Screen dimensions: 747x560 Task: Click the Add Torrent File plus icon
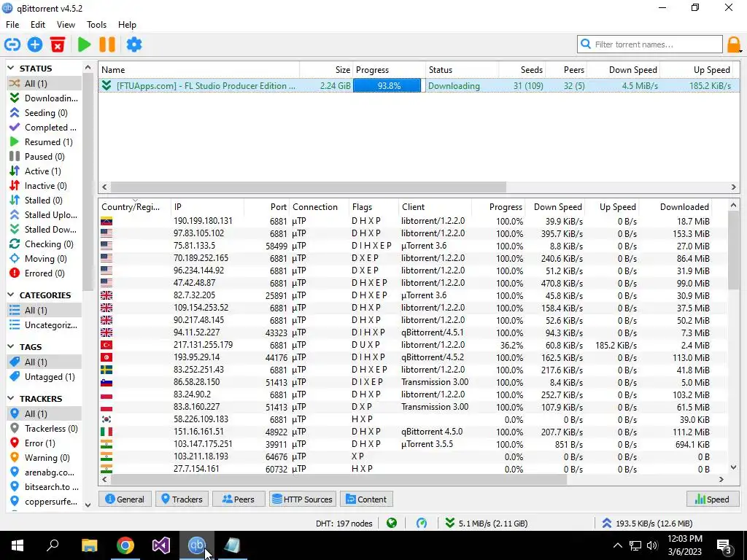(35, 44)
